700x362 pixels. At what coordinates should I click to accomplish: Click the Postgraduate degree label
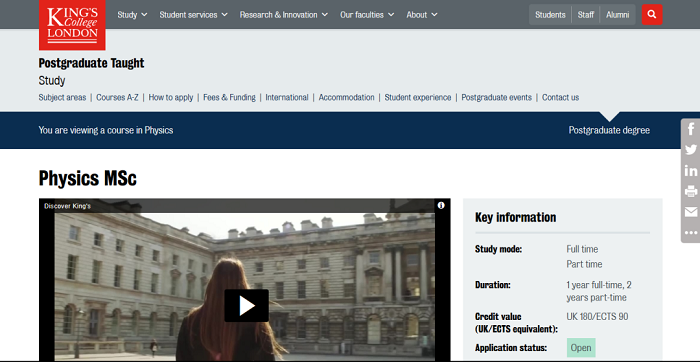coord(609,130)
